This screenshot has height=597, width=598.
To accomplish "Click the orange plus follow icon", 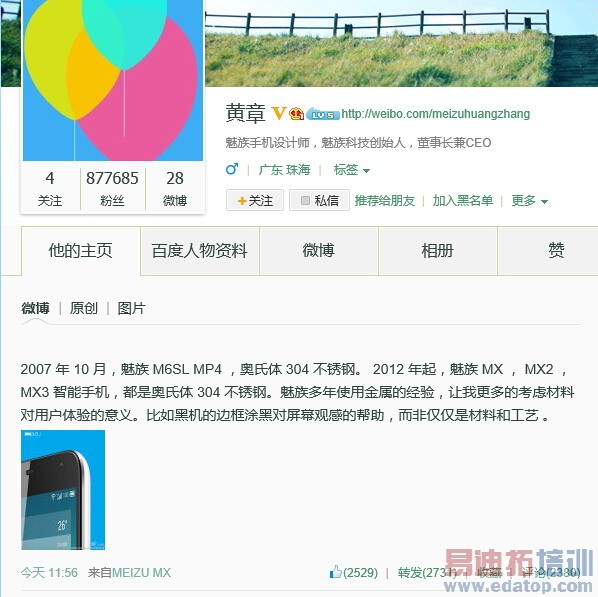I will [242, 201].
